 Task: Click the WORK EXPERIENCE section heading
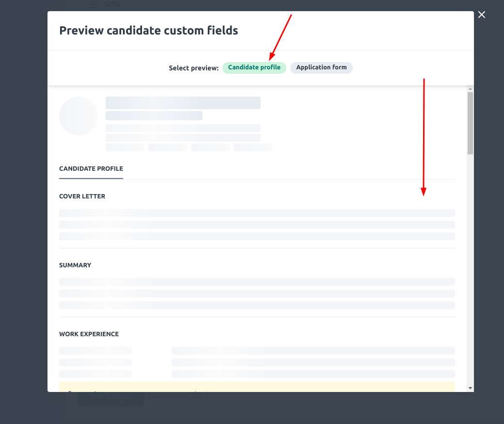89,334
